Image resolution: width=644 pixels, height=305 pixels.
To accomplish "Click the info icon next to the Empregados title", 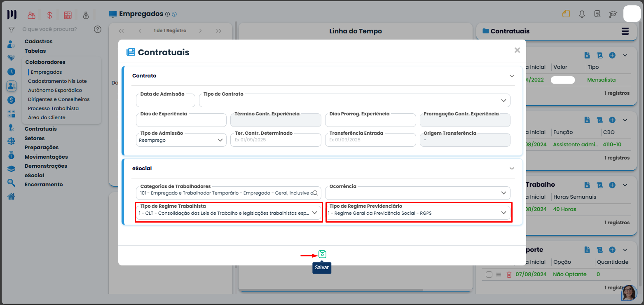I will click(x=167, y=14).
